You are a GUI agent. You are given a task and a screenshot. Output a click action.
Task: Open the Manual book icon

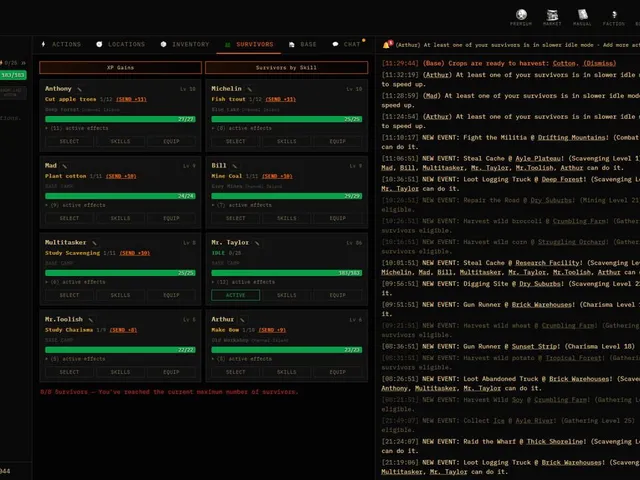582,15
